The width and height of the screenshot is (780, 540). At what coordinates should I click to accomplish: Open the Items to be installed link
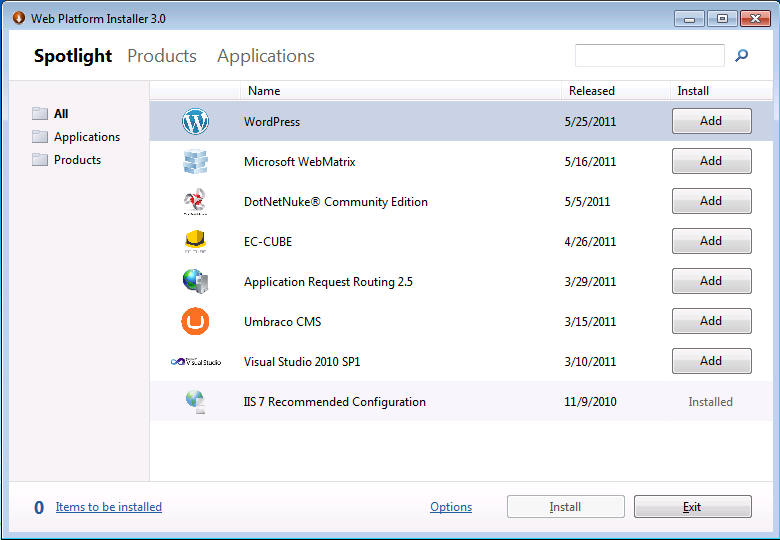[108, 507]
